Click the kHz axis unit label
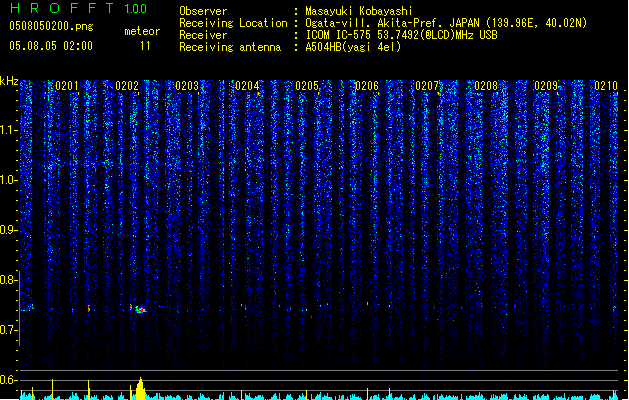 [x=9, y=81]
